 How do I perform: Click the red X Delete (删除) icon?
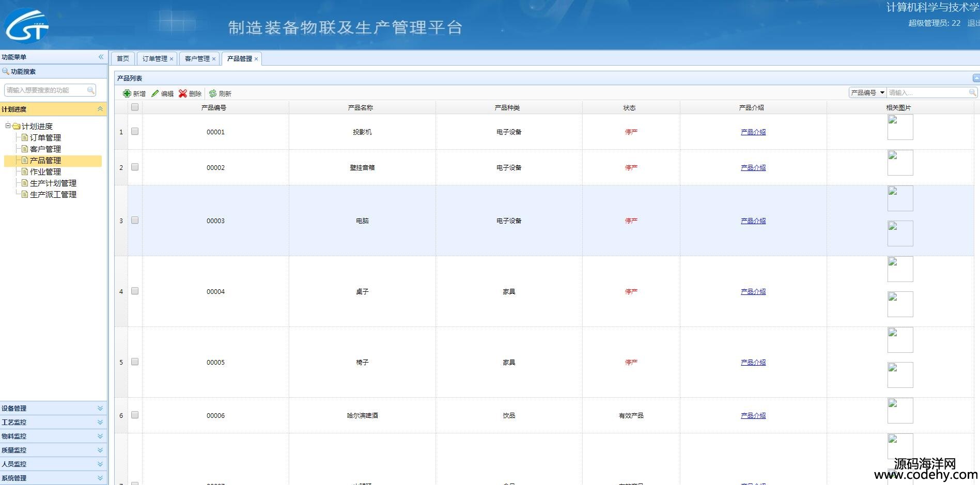[x=183, y=93]
